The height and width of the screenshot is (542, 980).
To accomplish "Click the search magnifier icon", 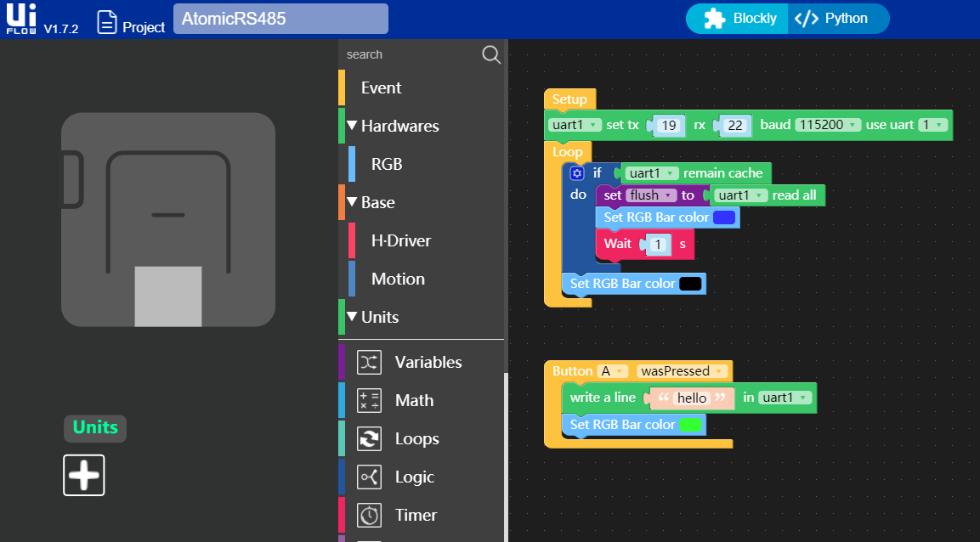I will (491, 55).
